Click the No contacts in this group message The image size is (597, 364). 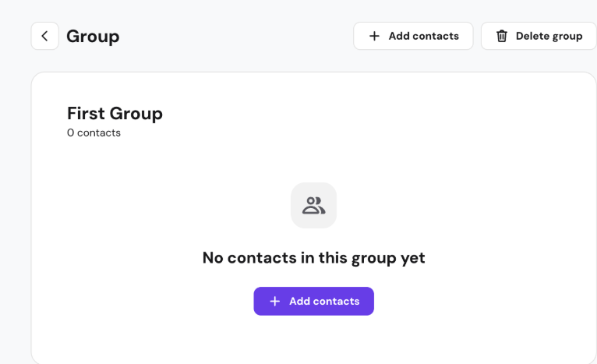pos(313,257)
